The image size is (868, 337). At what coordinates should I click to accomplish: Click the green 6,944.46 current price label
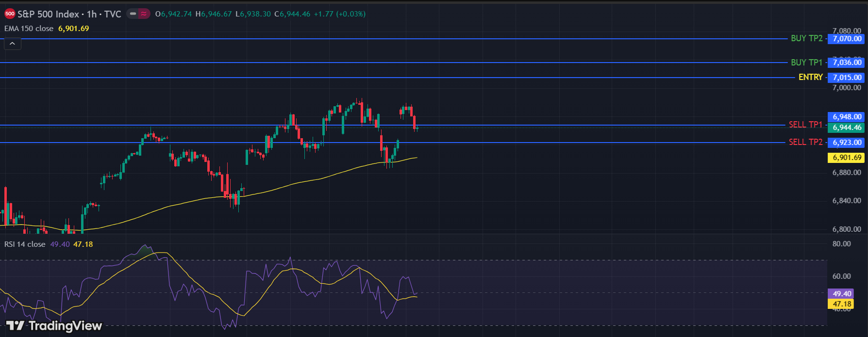847,128
